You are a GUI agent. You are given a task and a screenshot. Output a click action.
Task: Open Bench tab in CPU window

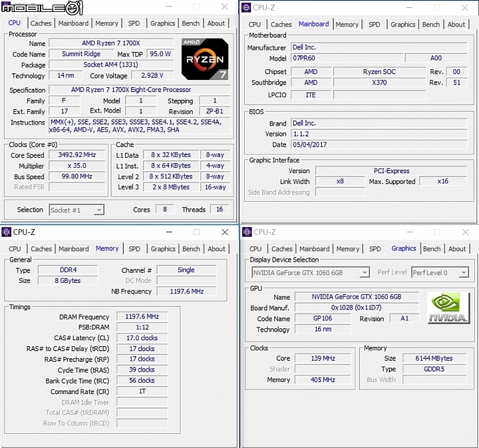(191, 23)
